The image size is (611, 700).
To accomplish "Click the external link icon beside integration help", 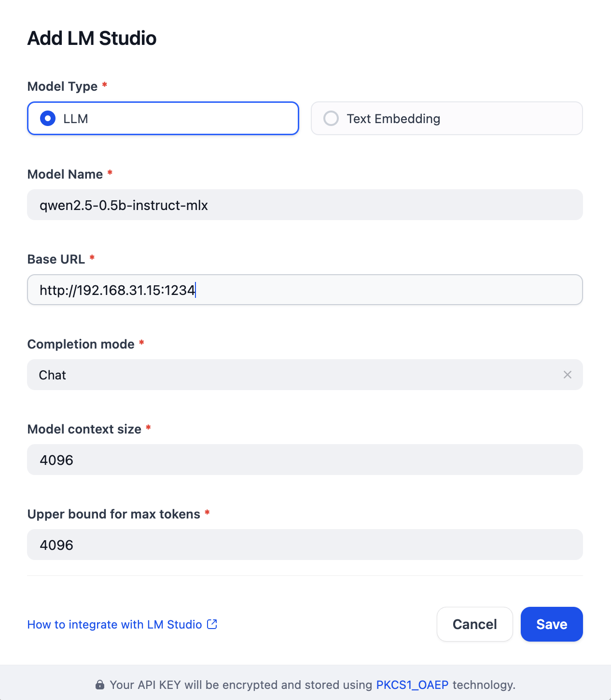I will 212,624.
